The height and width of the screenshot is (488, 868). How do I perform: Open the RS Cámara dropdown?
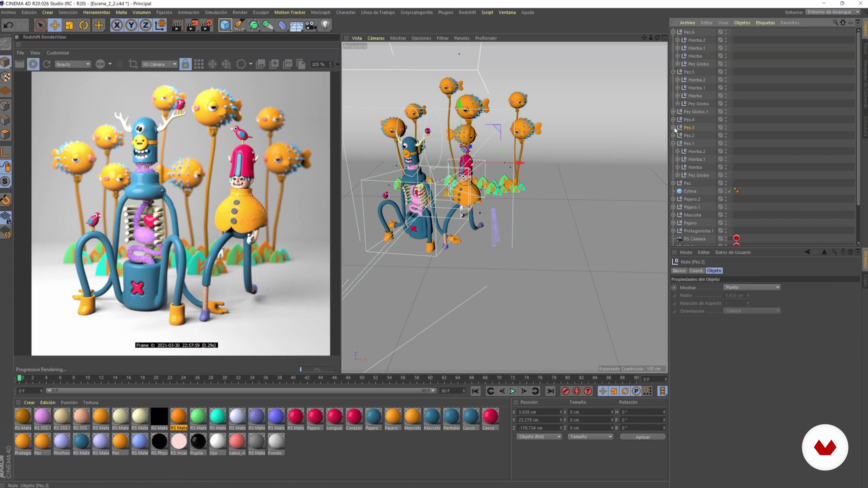(x=159, y=64)
